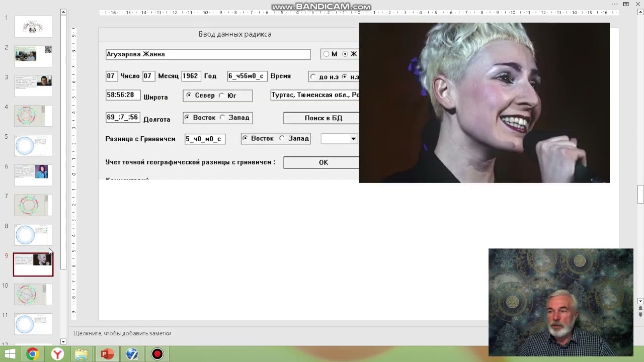Click the Месяц month field '07'
The width and height of the screenshot is (644, 362).
(x=148, y=76)
